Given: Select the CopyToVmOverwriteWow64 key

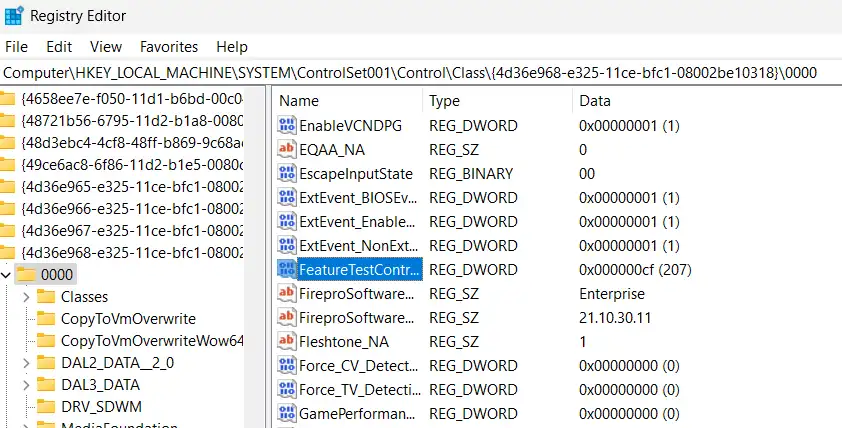Looking at the screenshot, I should click(152, 341).
